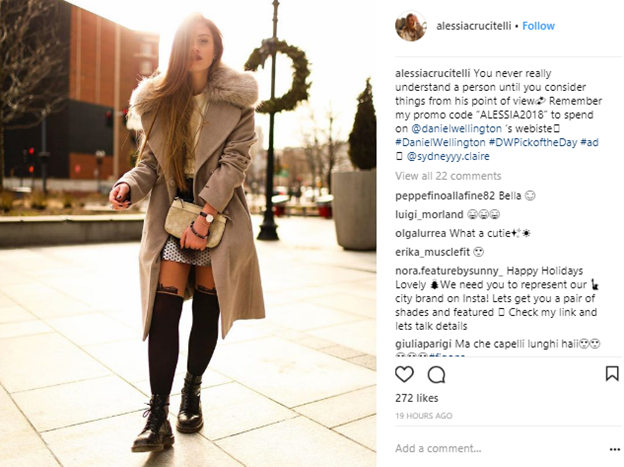Visit commenter peppefinoallafine82's profile
This screenshot has width=624, height=467.
(445, 196)
